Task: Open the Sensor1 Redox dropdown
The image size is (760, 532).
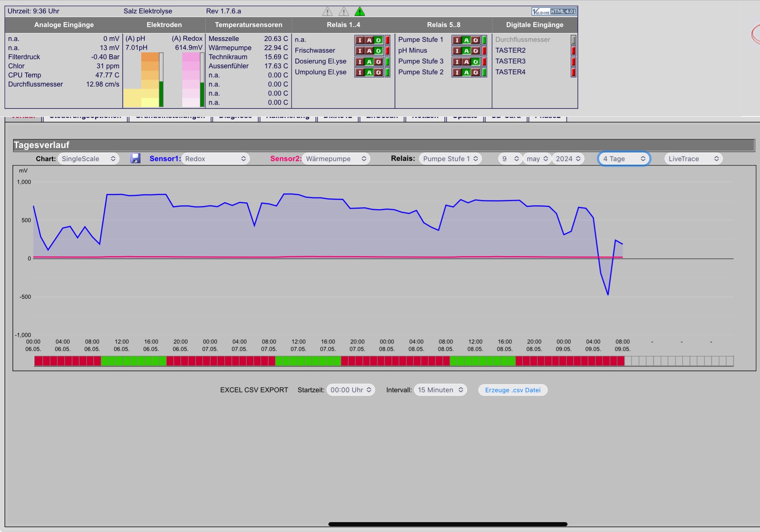Action: [x=216, y=159]
